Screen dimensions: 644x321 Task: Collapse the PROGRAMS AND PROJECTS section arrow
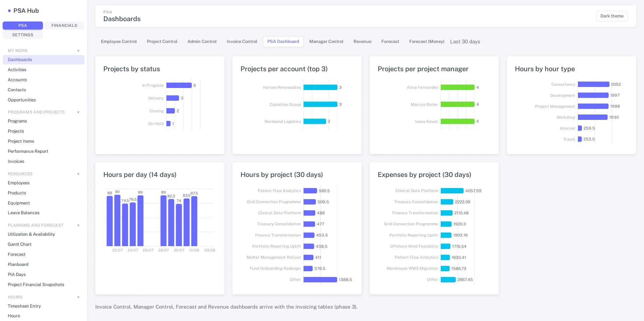(x=78, y=112)
